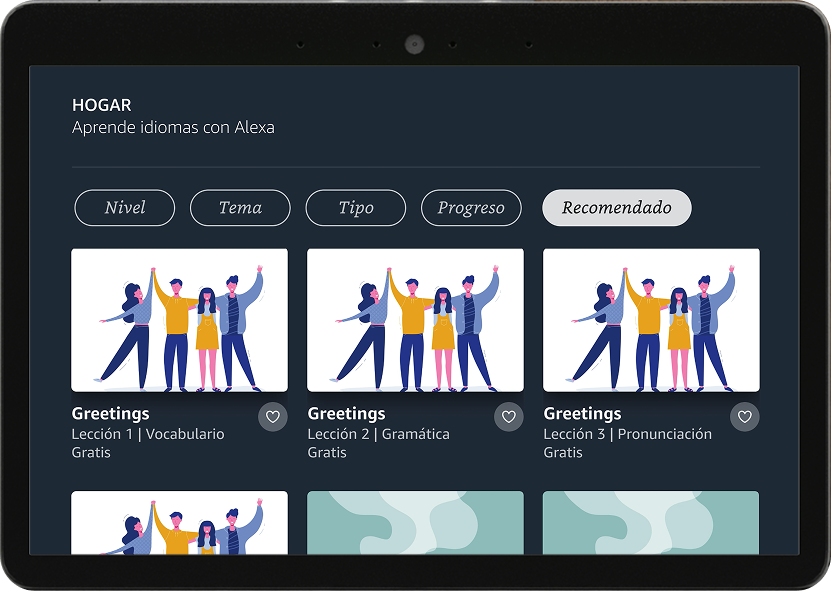Open Greetings Lección 3 Pronunciación thumbnail

click(x=651, y=320)
